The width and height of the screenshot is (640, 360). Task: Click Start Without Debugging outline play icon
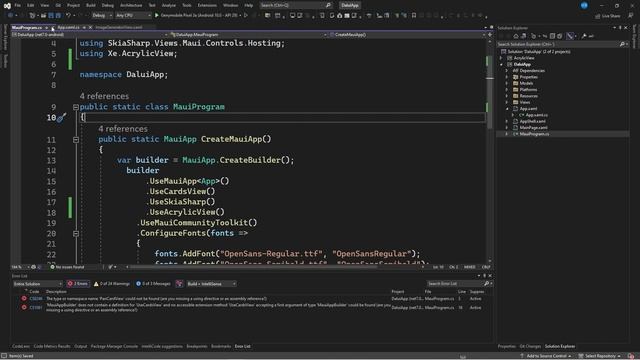point(246,16)
